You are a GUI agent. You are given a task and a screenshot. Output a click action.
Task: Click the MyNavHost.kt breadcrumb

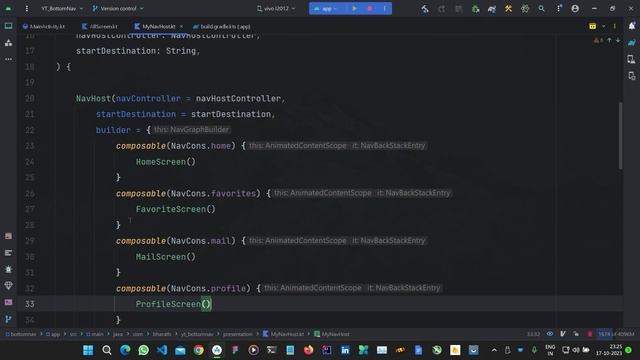pos(283,334)
